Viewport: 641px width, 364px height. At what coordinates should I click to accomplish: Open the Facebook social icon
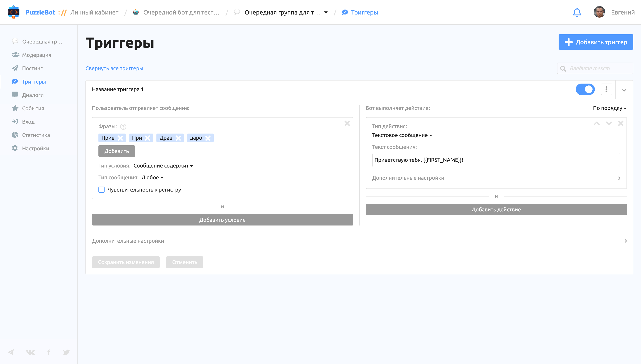click(x=49, y=352)
